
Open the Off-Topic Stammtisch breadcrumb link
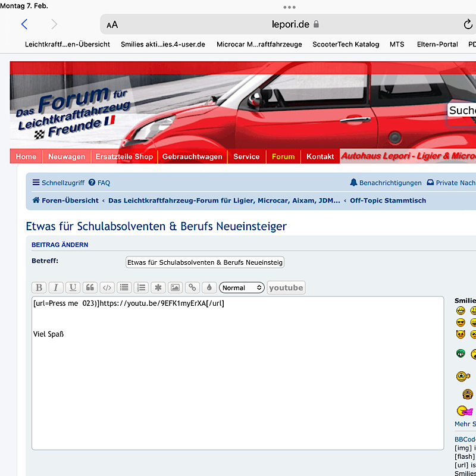point(388,201)
